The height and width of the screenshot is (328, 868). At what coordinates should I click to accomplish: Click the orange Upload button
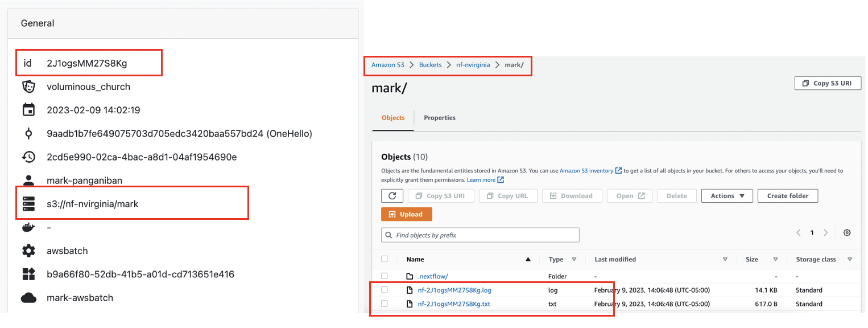coord(407,214)
